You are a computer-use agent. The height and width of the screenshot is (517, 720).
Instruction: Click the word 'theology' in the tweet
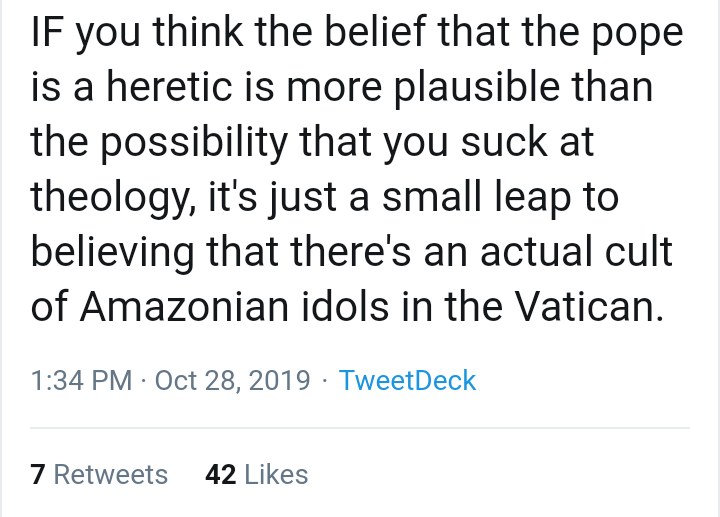tap(110, 197)
